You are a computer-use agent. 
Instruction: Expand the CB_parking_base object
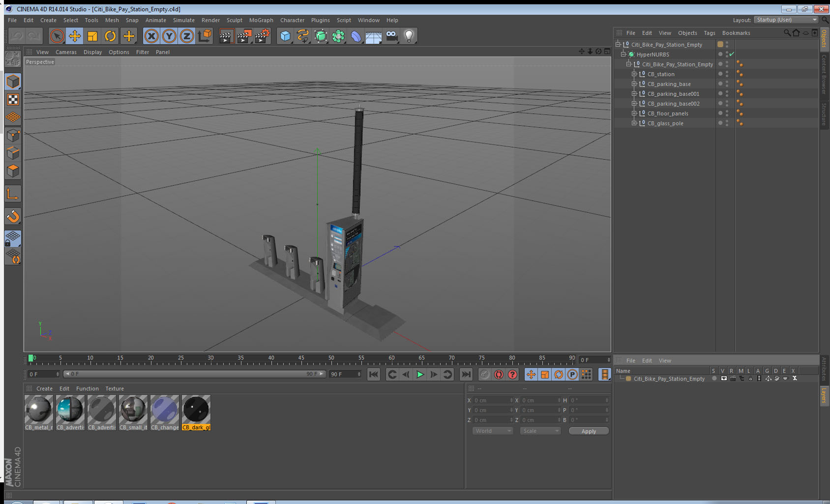point(634,84)
